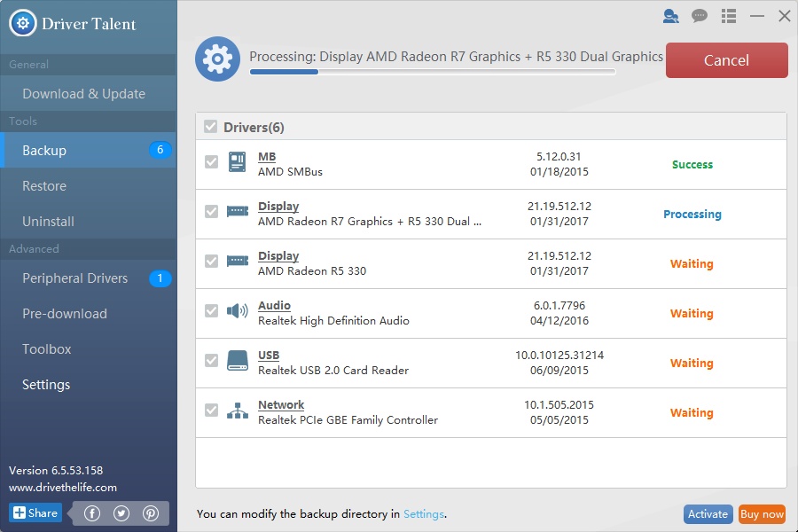Toggle the Drivers(6) select-all checkbox

[x=210, y=127]
